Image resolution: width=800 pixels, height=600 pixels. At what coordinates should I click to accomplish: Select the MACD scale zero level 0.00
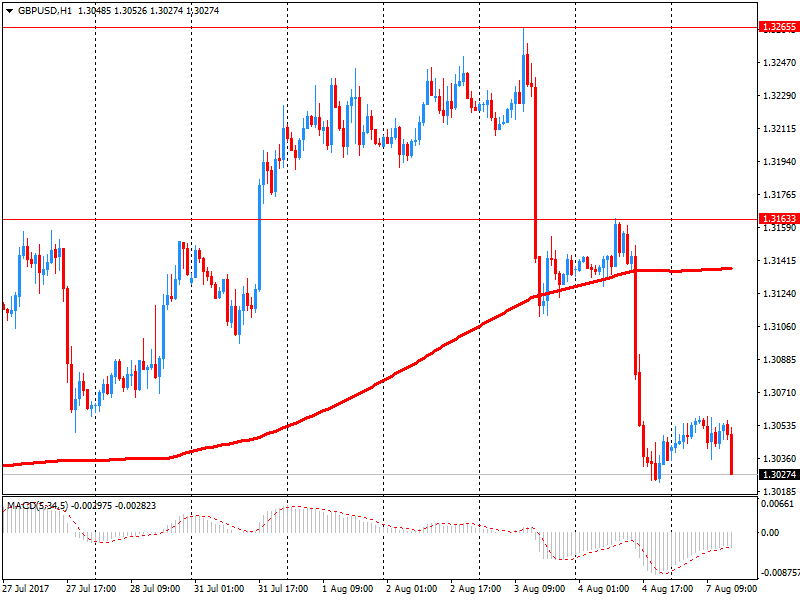pos(770,533)
